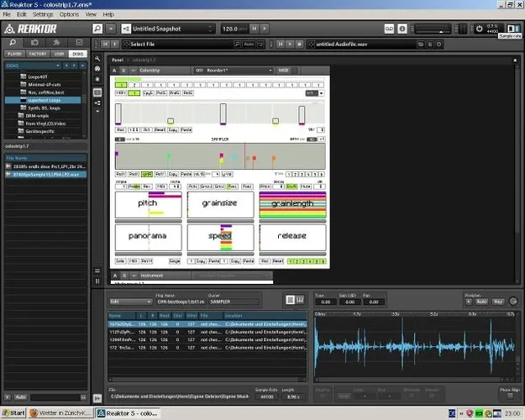525x420 pixels.
Task: Click the tempo field showing 120.0
Action: coord(234,29)
